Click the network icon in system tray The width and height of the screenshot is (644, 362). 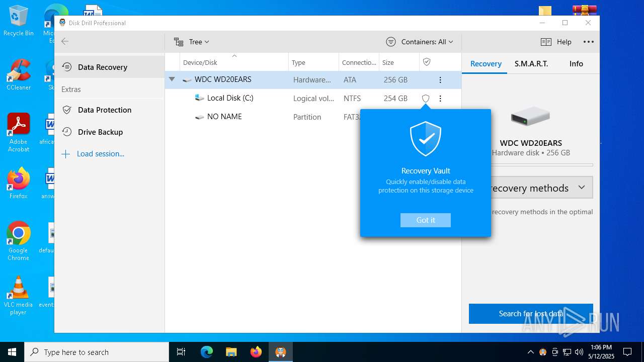click(567, 352)
